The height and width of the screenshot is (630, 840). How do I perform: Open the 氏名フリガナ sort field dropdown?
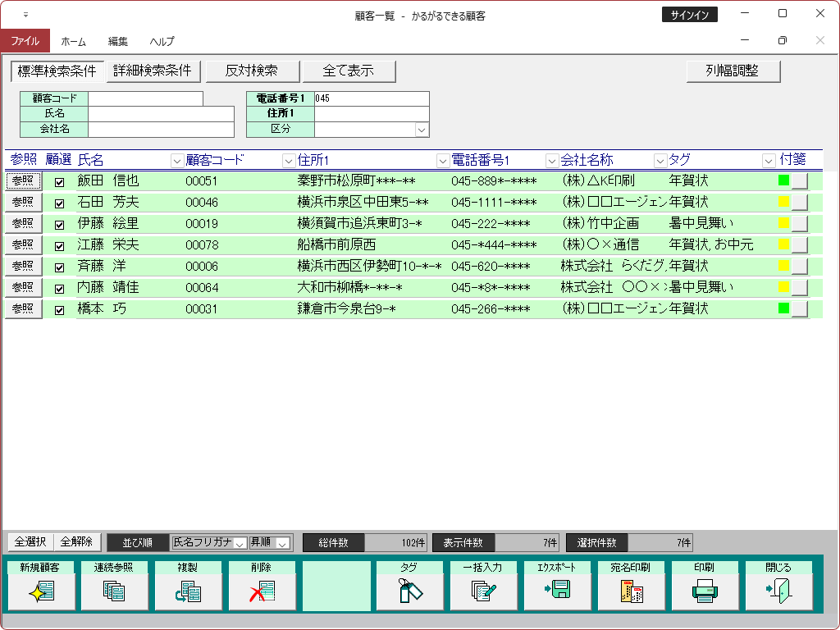(x=240, y=543)
